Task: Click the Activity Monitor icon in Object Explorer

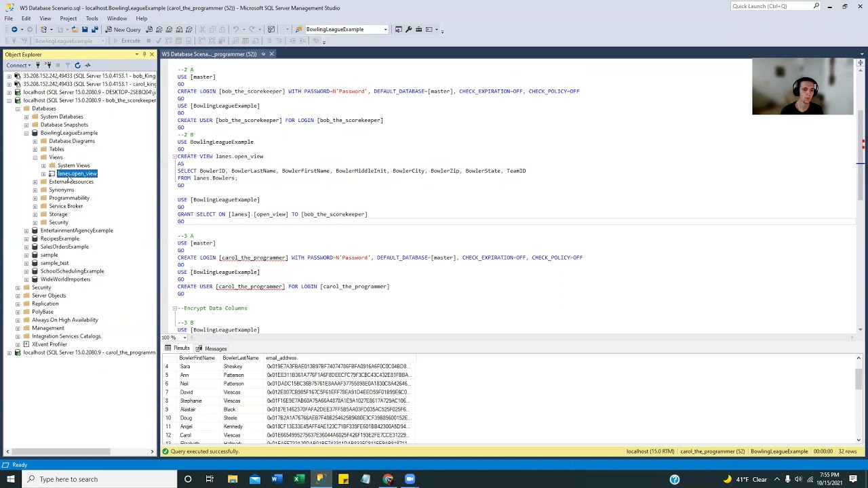Action: click(87, 66)
